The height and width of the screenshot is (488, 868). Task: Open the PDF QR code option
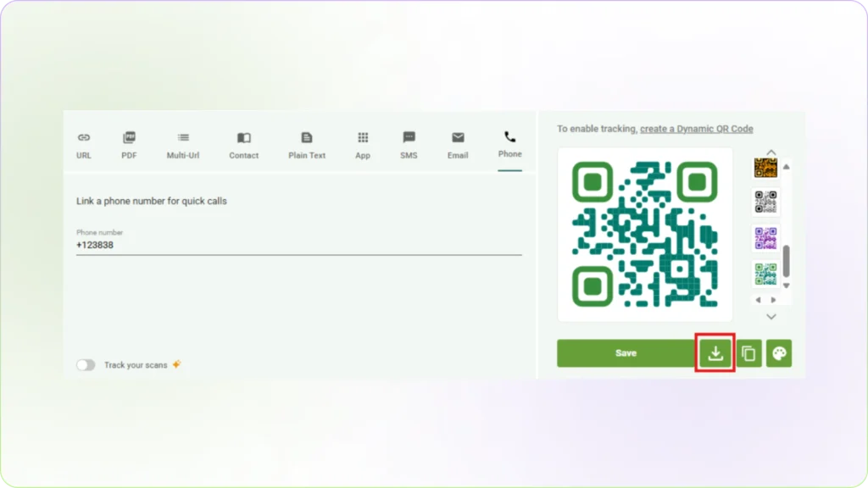click(x=129, y=144)
